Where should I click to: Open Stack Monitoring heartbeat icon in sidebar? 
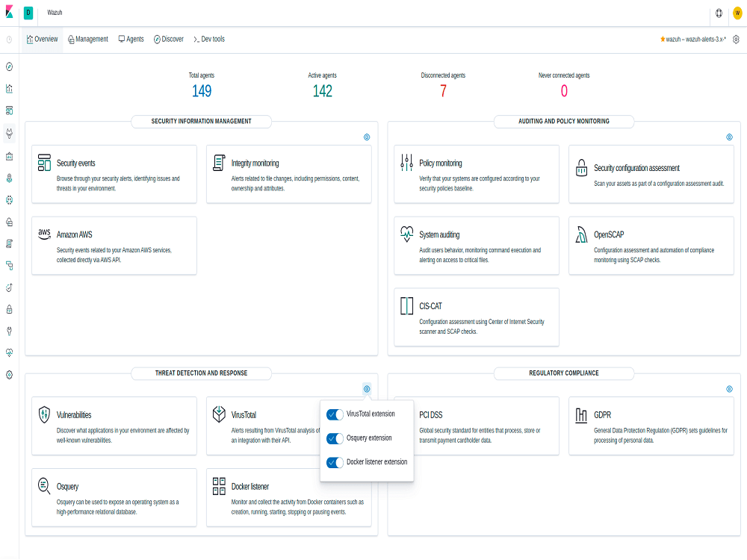tap(9, 353)
